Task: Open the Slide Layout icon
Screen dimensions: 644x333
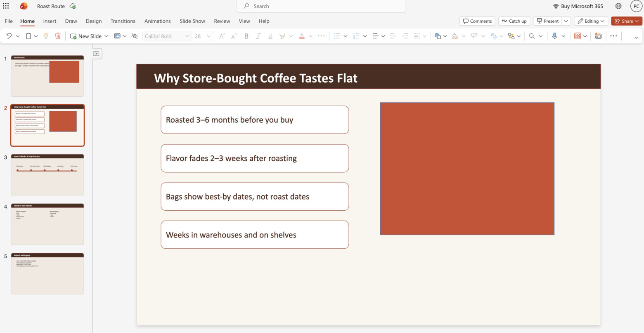Action: pos(117,36)
